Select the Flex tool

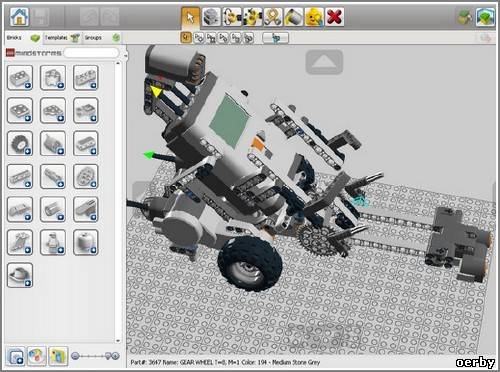273,17
